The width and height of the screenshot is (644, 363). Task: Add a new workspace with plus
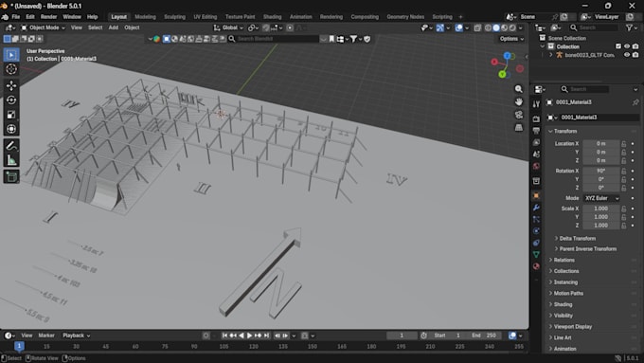(x=460, y=17)
